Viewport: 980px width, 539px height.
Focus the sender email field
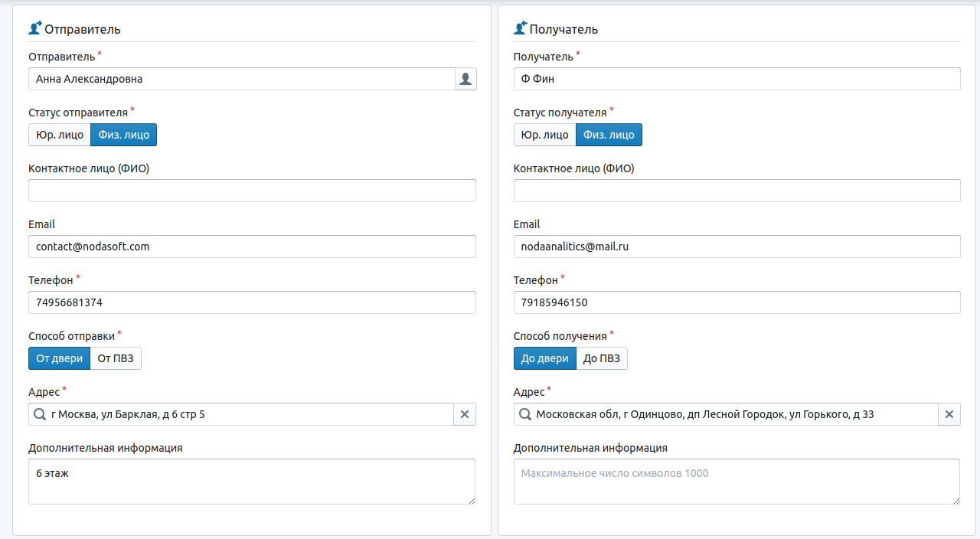click(x=252, y=247)
